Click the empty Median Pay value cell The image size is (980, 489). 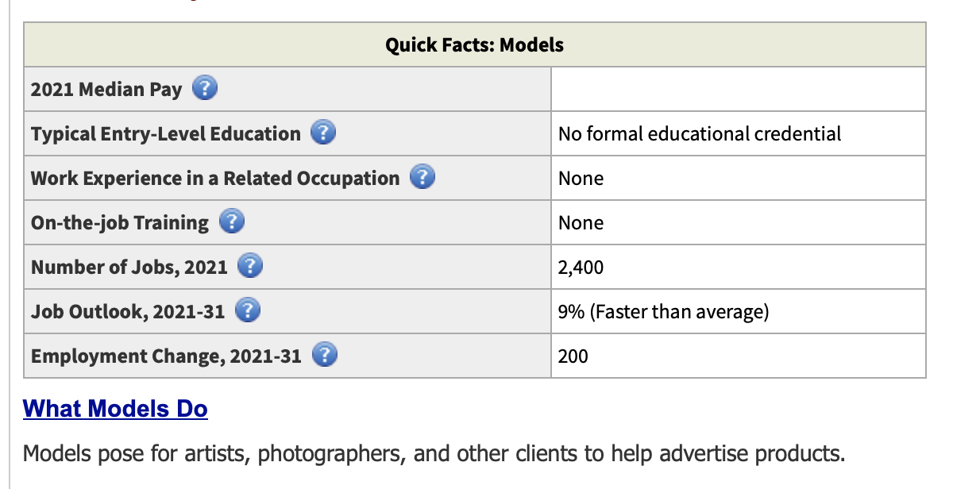739,89
